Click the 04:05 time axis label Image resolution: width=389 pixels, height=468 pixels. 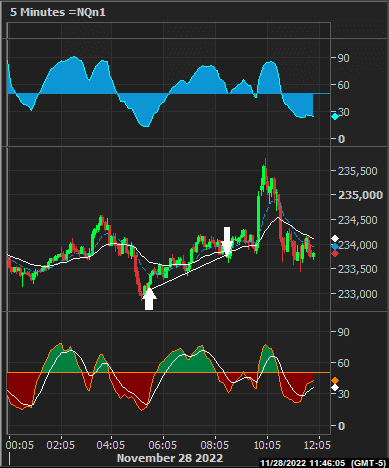pos(111,445)
